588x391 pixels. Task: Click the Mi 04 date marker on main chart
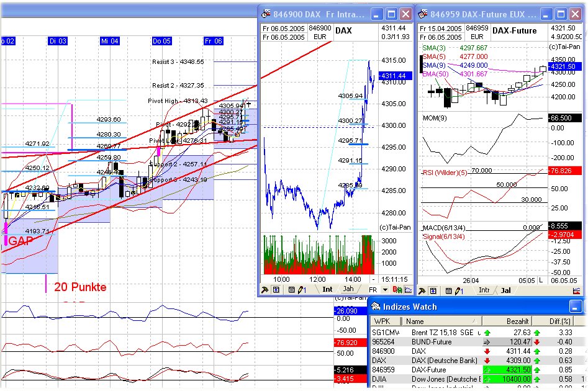point(109,41)
